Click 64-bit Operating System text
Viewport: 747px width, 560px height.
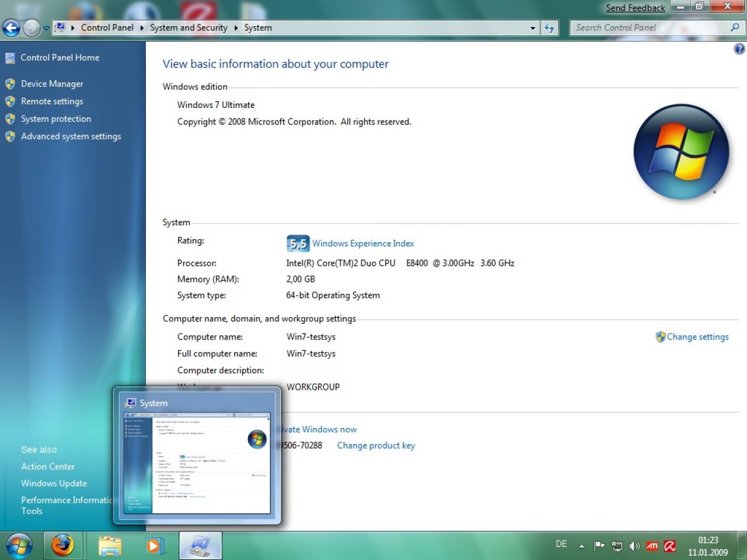333,295
